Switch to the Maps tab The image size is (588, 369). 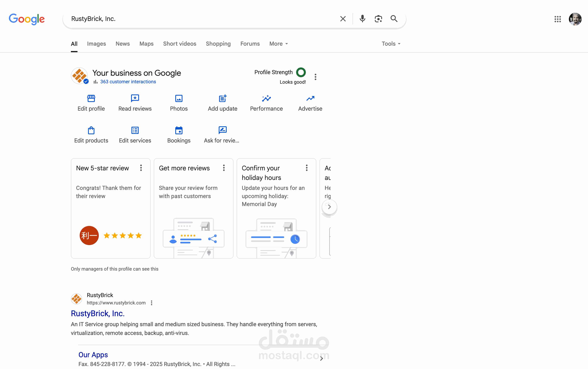(x=146, y=44)
